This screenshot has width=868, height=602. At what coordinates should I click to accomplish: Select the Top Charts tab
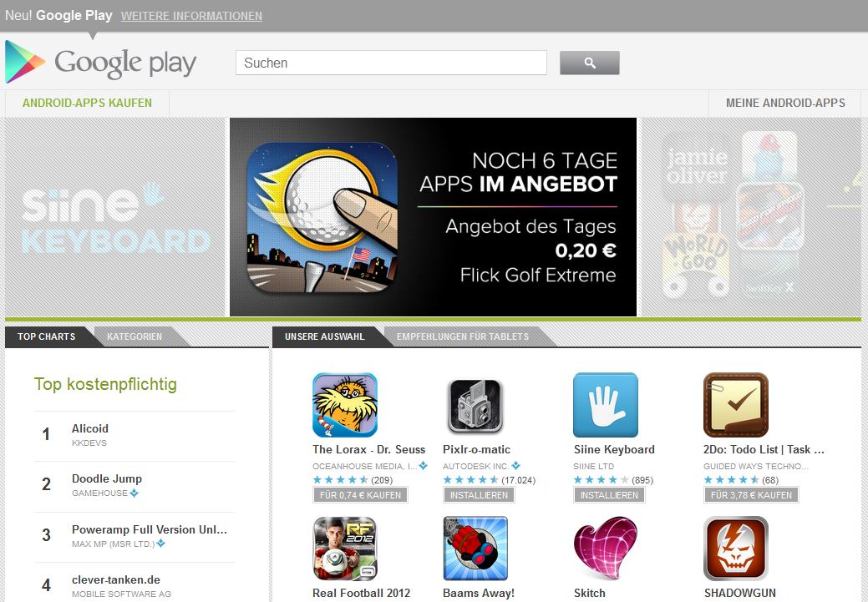click(x=47, y=336)
